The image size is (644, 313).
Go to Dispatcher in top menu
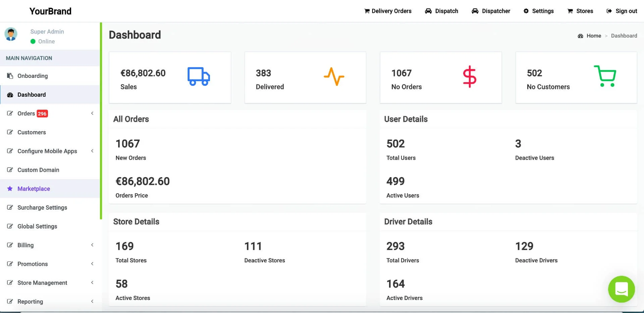[491, 11]
